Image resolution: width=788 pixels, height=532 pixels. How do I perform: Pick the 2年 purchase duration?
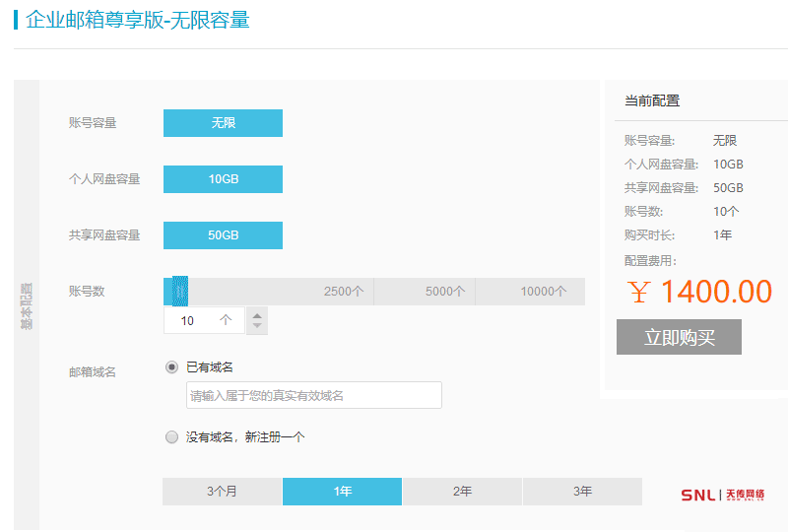462,492
